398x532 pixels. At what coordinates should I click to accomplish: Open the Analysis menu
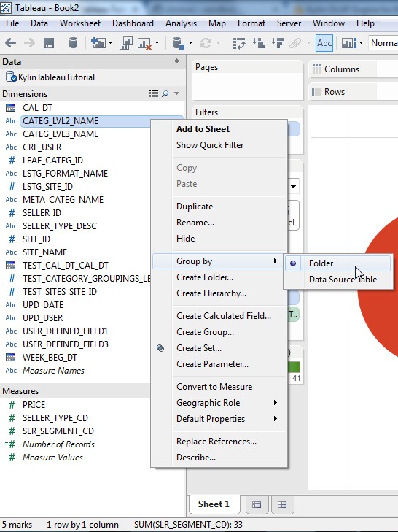click(181, 23)
